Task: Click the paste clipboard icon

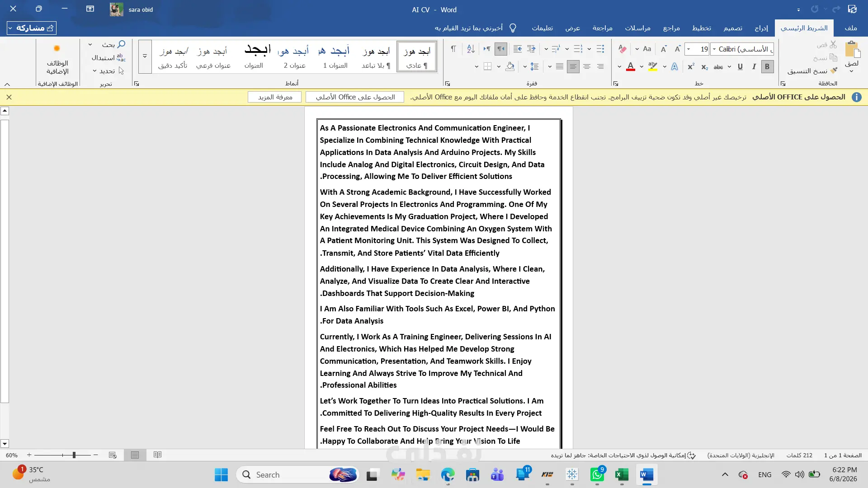Action: [852, 49]
